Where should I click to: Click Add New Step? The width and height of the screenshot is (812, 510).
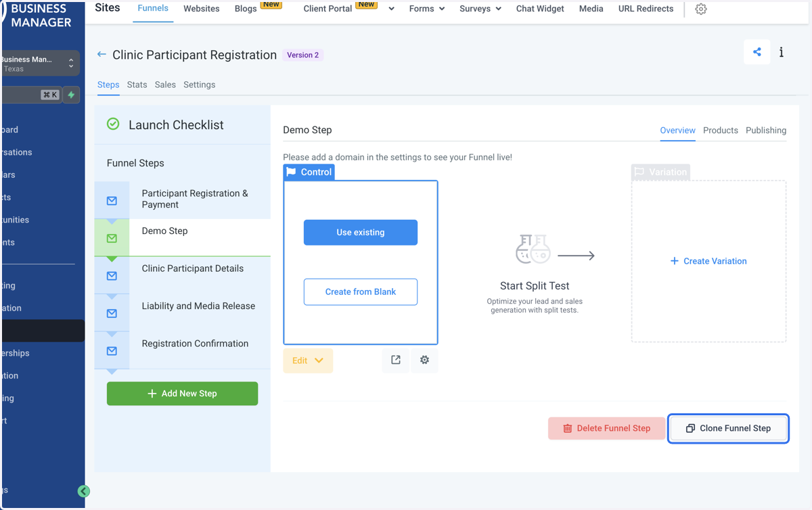point(182,394)
